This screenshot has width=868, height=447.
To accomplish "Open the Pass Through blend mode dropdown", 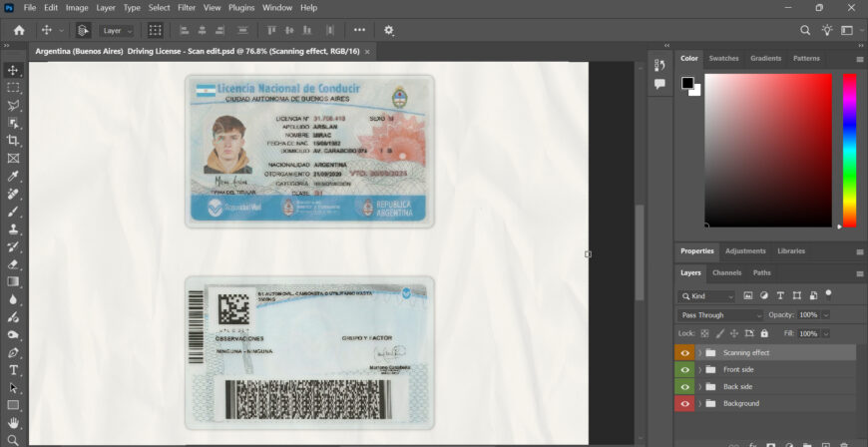I will click(720, 315).
